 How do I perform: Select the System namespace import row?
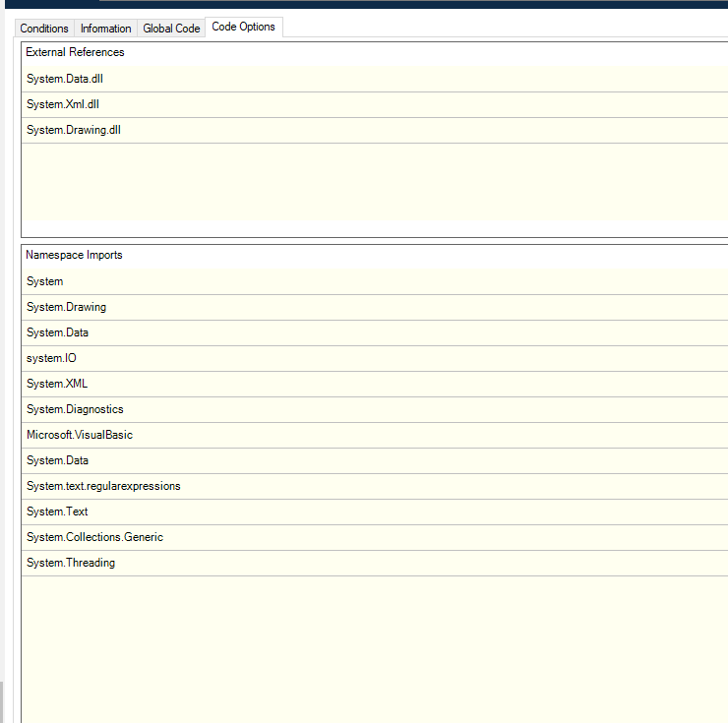pyautogui.click(x=375, y=281)
